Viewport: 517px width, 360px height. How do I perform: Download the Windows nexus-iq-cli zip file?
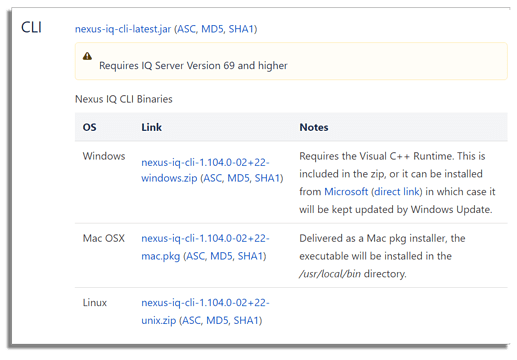[205, 170]
